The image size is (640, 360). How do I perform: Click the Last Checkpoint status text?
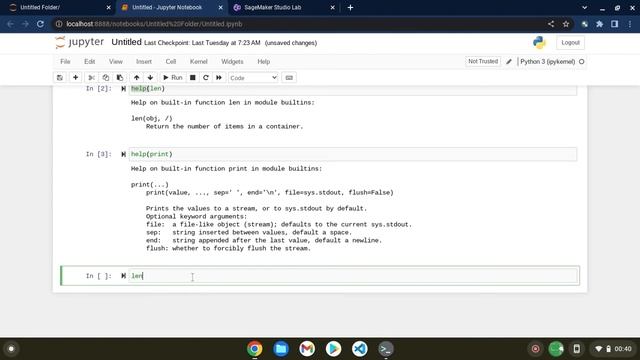pyautogui.click(x=202, y=43)
